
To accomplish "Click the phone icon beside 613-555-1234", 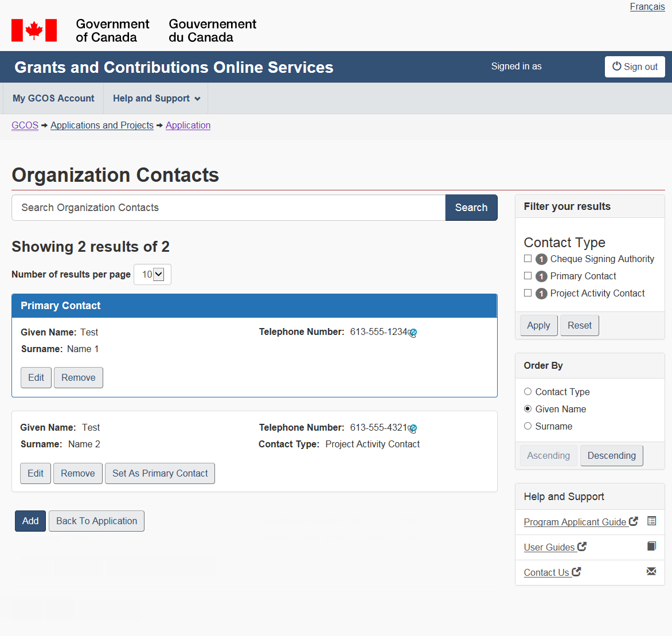I will (x=413, y=333).
